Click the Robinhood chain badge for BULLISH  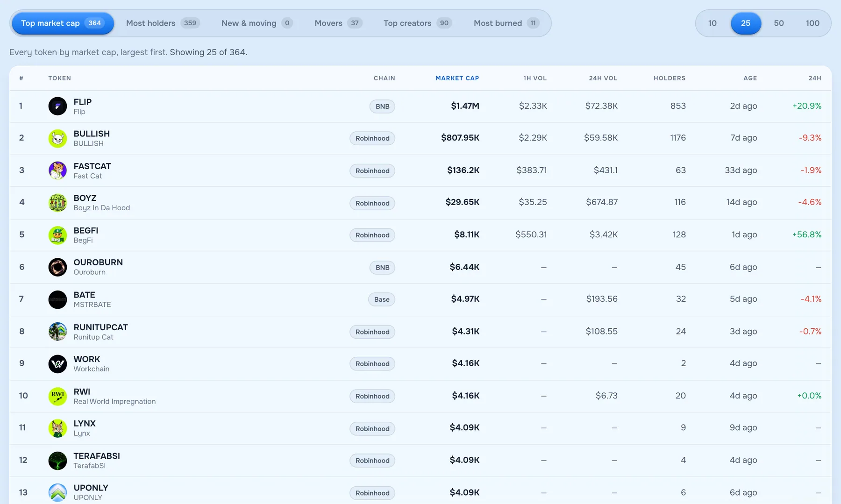pyautogui.click(x=372, y=138)
